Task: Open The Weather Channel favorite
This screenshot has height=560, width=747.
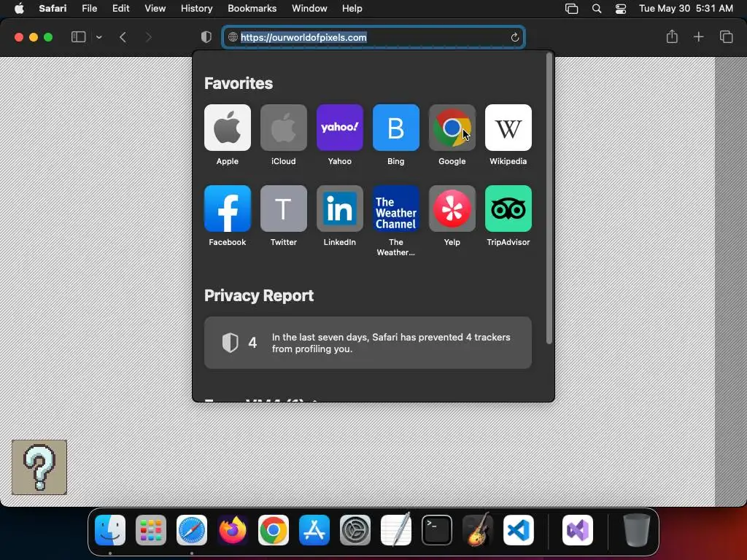Action: tap(396, 209)
